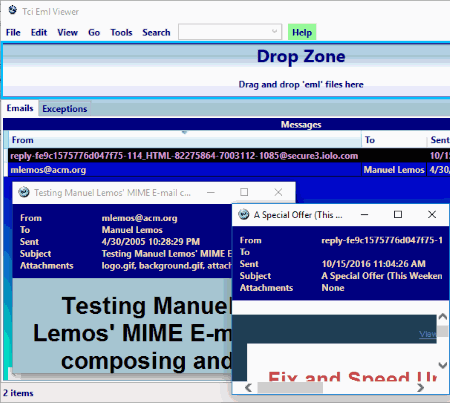This screenshot has width=450, height=403.
Task: Maximize the A Special Offer window
Action: coord(398,214)
